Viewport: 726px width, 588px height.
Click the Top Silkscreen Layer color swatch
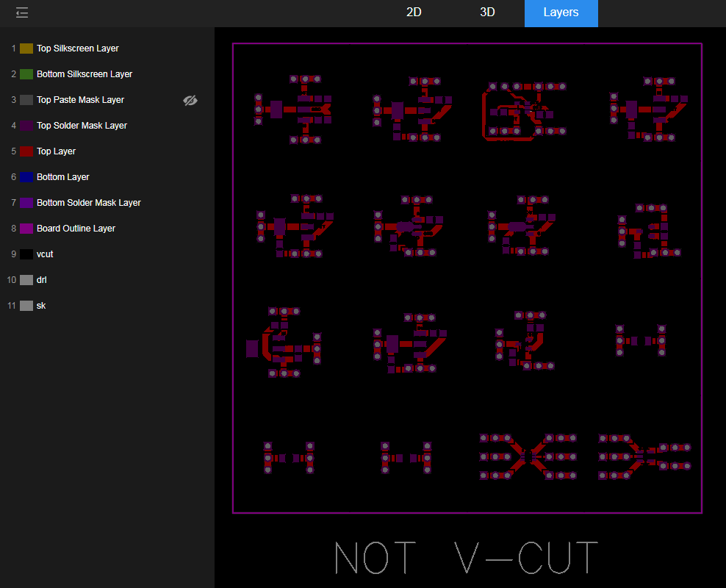point(26,49)
